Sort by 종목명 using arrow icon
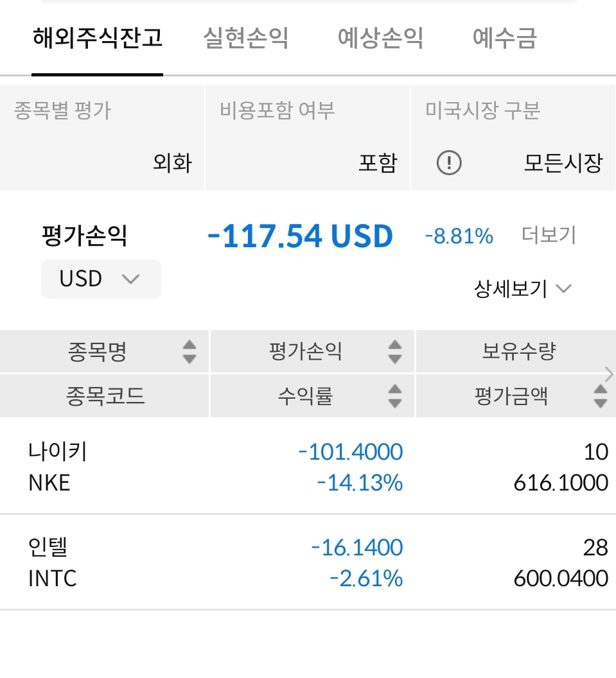 189,351
